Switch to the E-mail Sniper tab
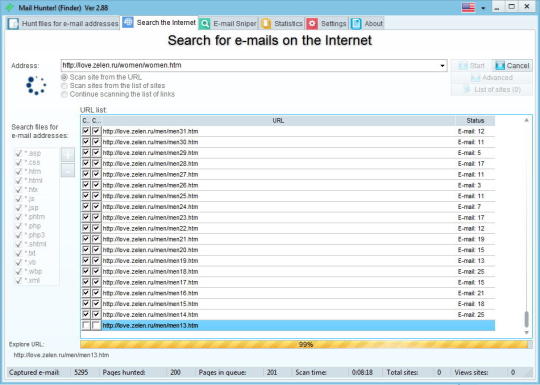Screen dimensions: 540x385 228,23
